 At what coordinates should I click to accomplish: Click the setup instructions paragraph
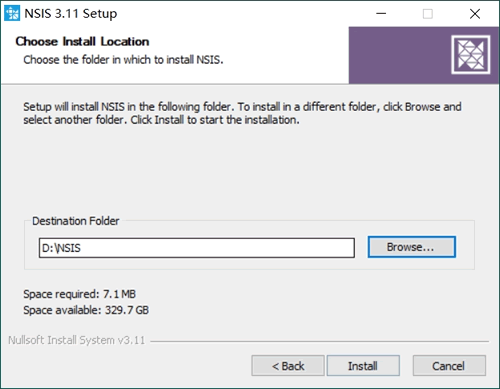coord(242,113)
